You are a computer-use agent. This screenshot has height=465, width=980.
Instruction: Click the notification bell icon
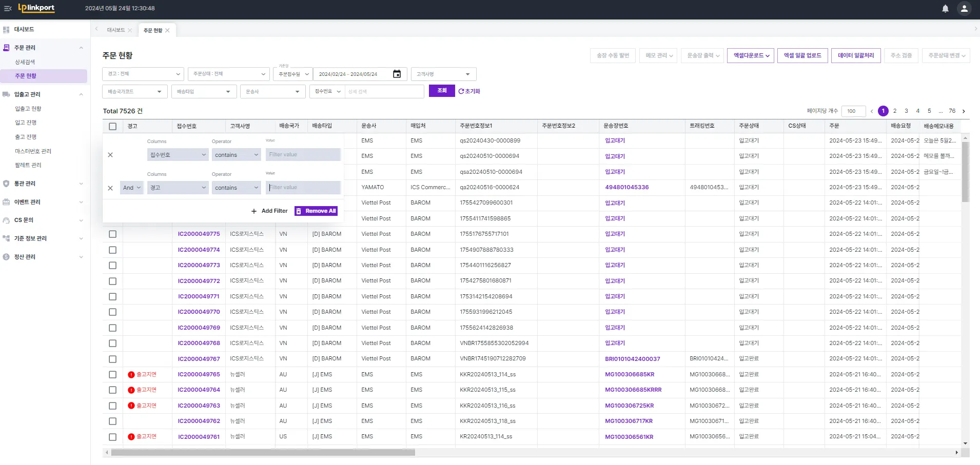945,9
